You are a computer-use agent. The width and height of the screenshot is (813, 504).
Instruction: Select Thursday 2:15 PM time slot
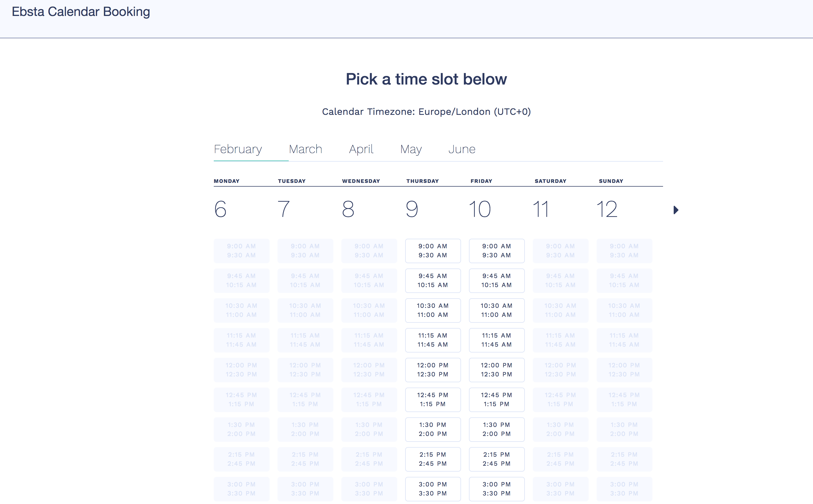coord(433,459)
